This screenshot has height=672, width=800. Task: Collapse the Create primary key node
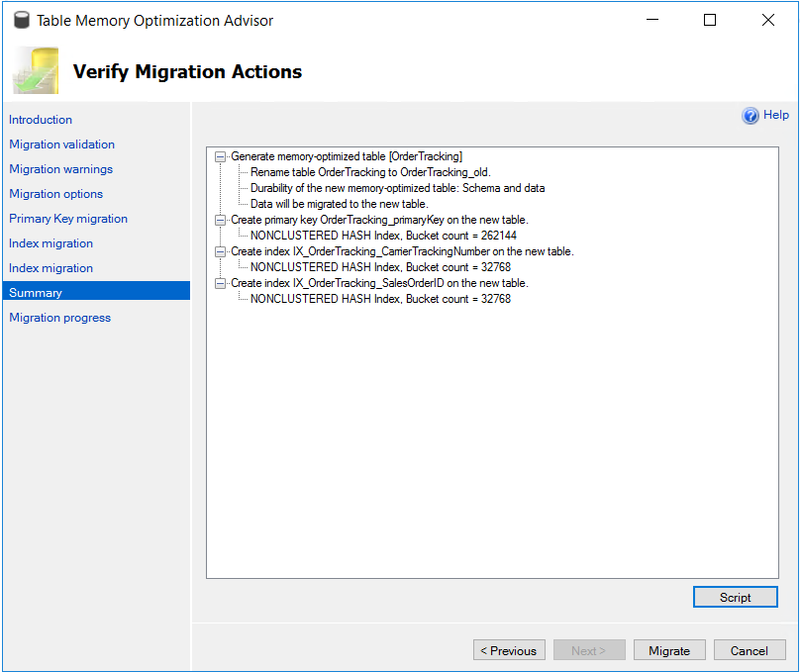point(220,221)
